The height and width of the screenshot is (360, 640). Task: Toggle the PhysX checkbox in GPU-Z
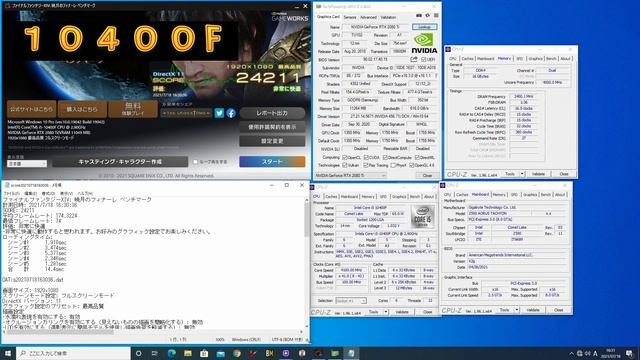point(393,165)
